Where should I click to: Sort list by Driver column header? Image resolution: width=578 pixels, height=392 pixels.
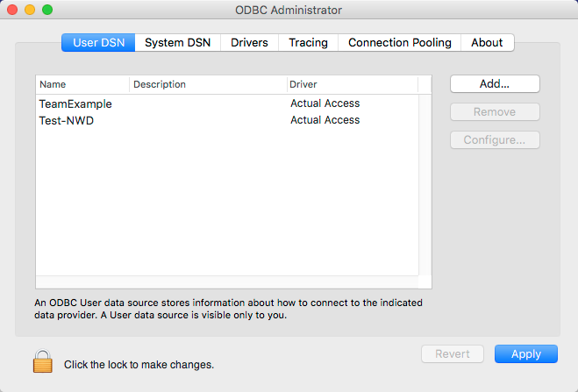[x=351, y=85]
